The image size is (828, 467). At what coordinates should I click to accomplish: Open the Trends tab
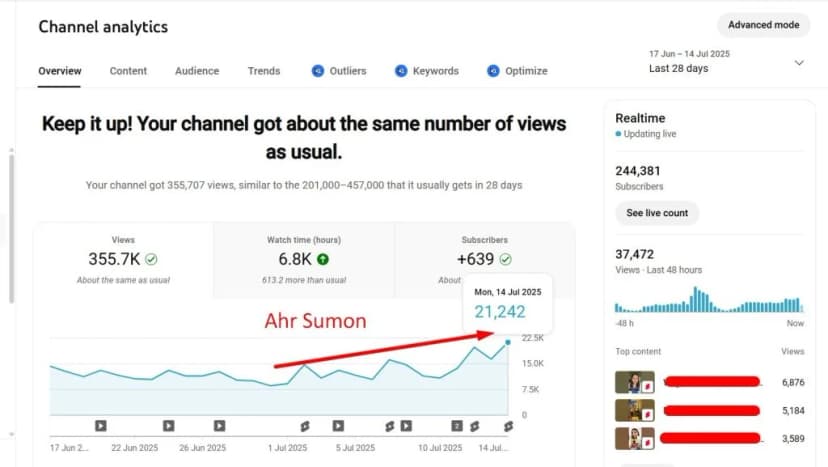click(x=264, y=71)
